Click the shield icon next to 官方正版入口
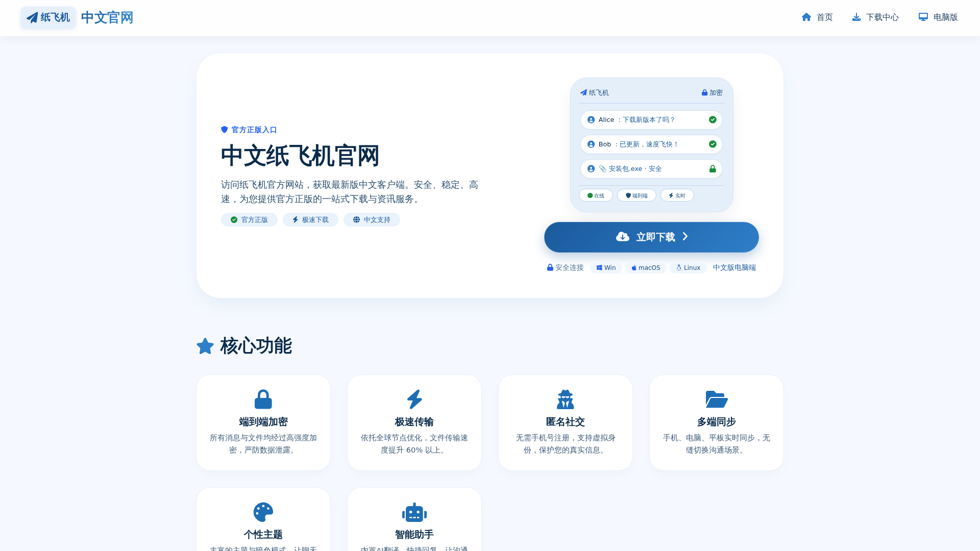 pos(224,130)
